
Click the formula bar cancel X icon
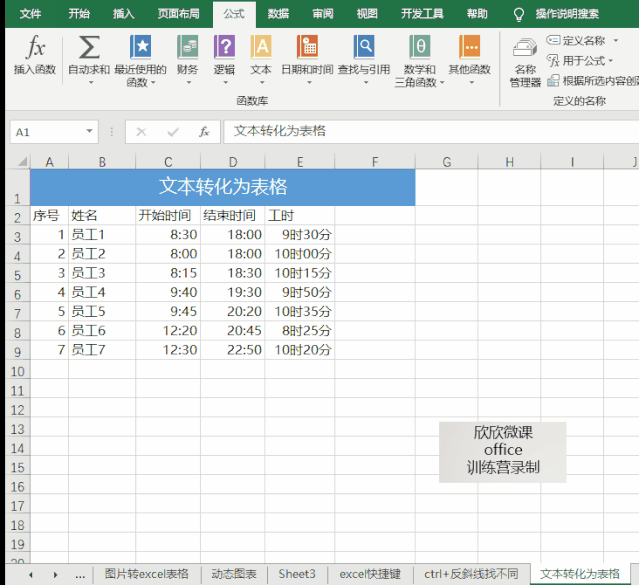pos(141,132)
